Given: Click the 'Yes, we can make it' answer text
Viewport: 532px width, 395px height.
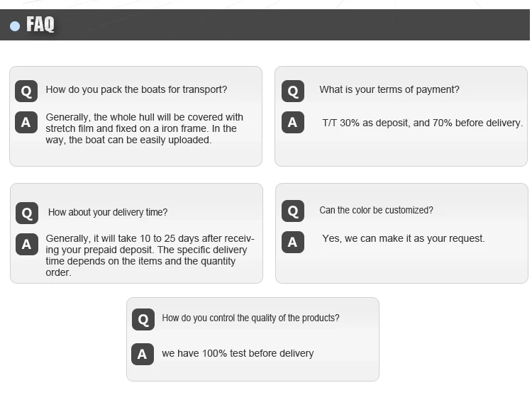Looking at the screenshot, I should (403, 238).
